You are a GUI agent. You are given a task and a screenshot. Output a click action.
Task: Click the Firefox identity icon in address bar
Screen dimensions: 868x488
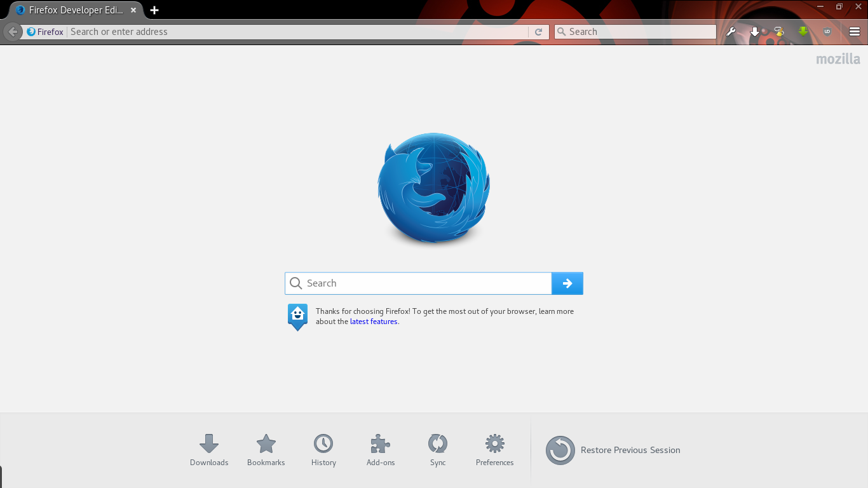coord(31,32)
